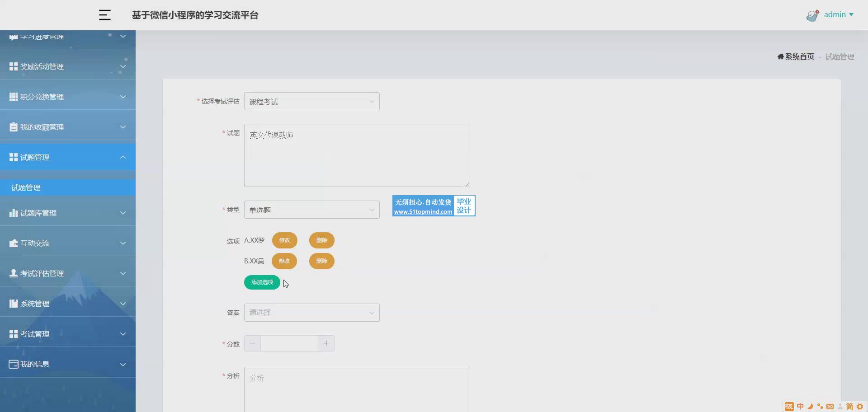Click the 我的收藏管理 clipboard icon

tap(14, 127)
